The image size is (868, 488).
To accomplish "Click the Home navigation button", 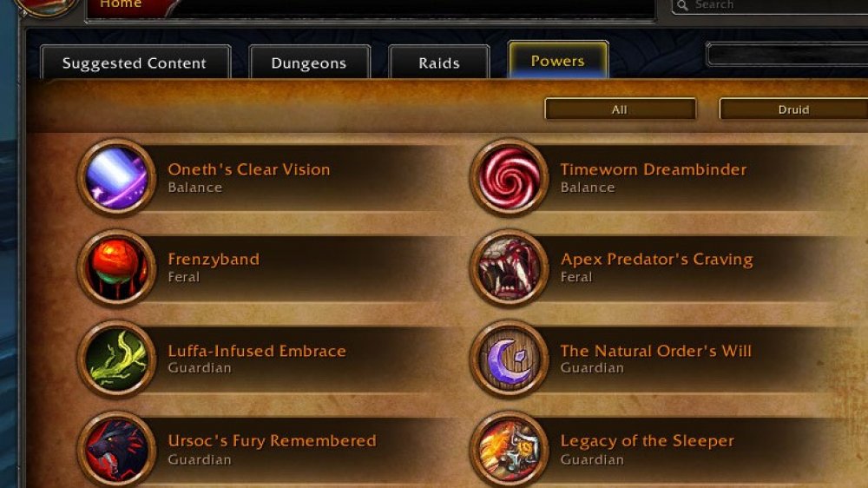I will 121,4.
